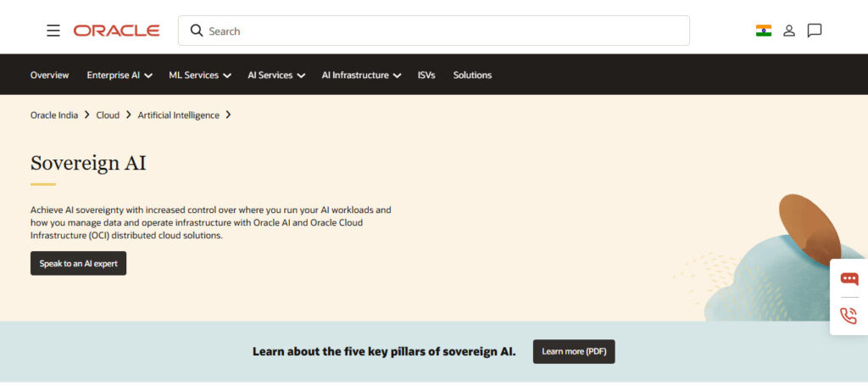Expand the AI Services dropdown
The height and width of the screenshot is (386, 868).
(276, 75)
